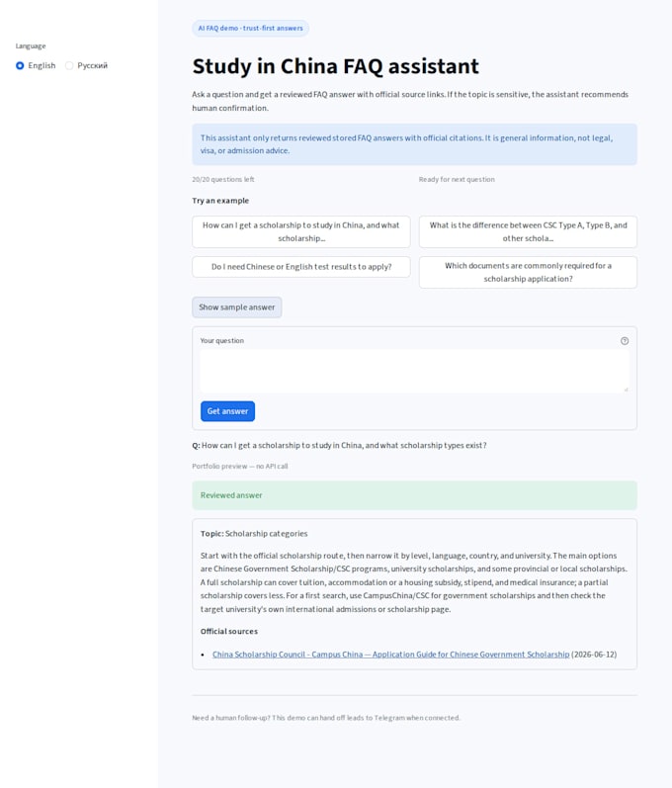Viewport: 672px width, 788px height.
Task: Focus the Your question text area
Action: pyautogui.click(x=414, y=371)
